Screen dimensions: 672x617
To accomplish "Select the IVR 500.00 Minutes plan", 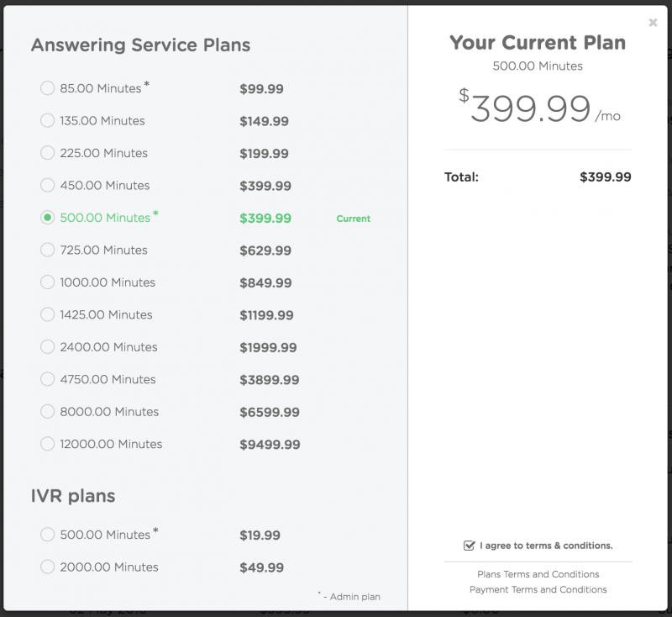I will pos(48,535).
